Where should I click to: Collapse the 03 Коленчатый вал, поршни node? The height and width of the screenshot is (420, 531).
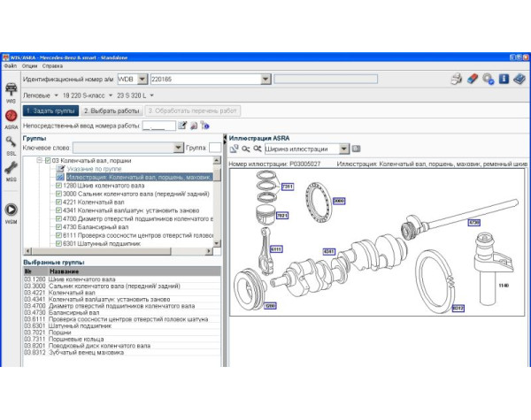coord(39,161)
